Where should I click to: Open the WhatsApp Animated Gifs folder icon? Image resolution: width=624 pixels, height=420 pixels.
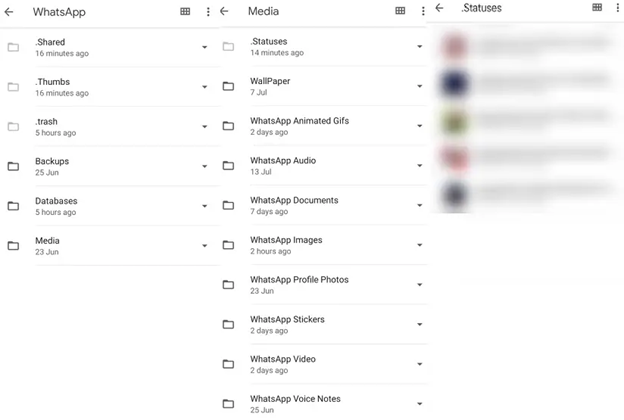point(228,126)
